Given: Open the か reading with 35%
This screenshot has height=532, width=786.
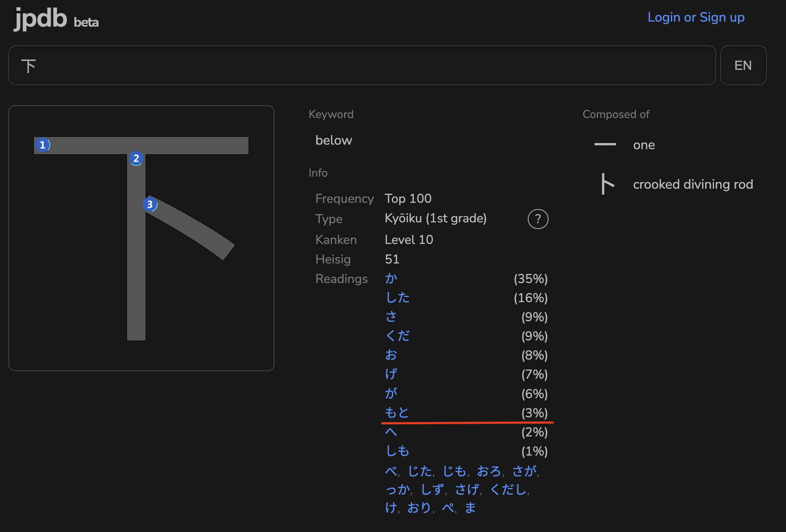Looking at the screenshot, I should click(391, 278).
